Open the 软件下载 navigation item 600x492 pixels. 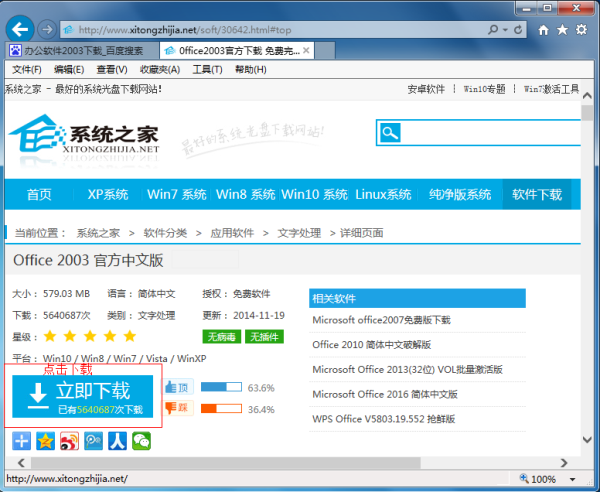[x=537, y=194]
